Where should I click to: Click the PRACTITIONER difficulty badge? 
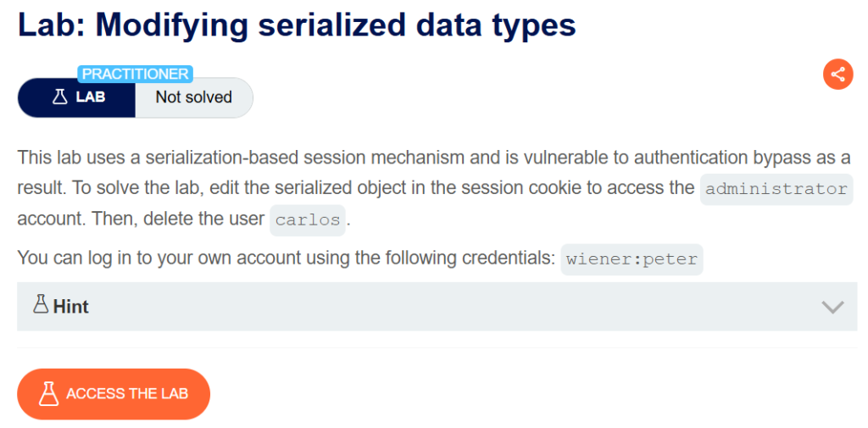(136, 74)
